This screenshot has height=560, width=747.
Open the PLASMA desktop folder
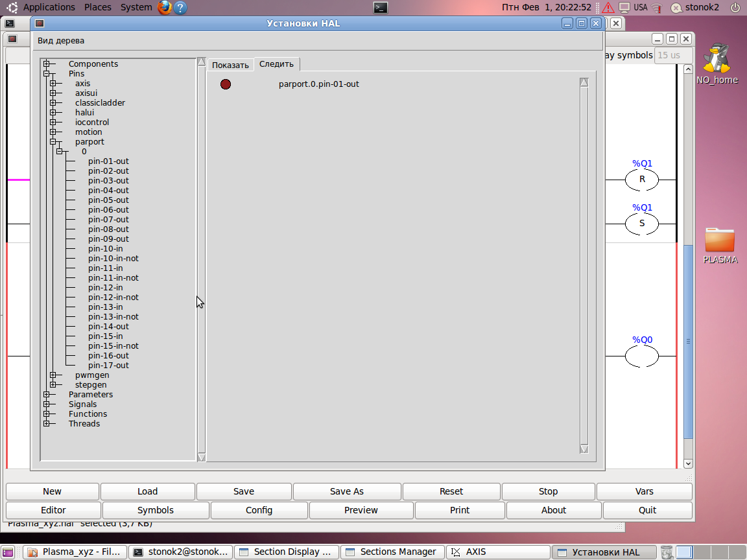point(720,246)
